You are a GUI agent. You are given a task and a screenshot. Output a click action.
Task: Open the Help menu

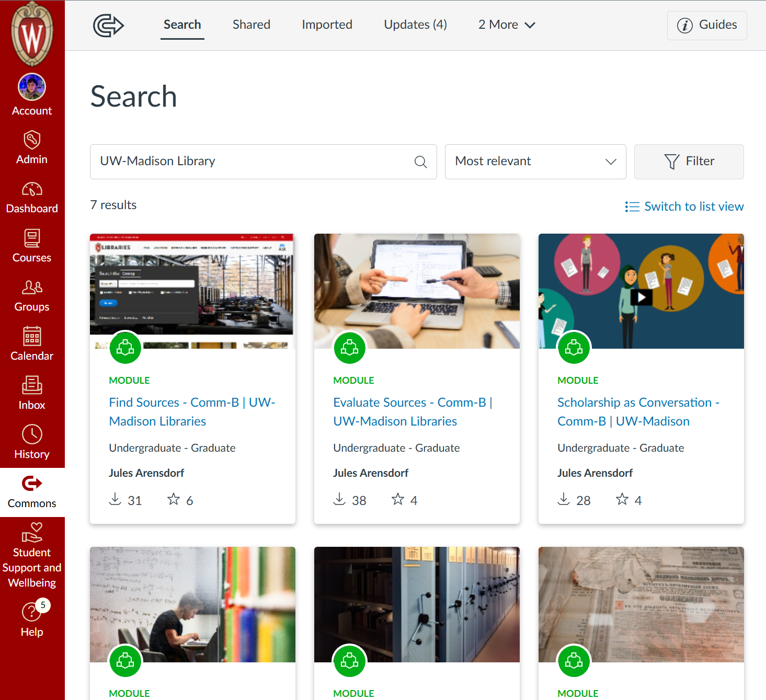coord(32,620)
